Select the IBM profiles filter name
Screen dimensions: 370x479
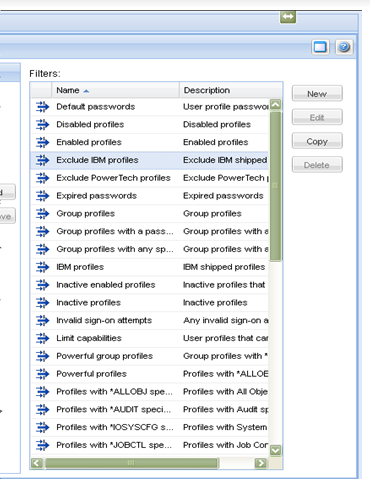coord(80,267)
